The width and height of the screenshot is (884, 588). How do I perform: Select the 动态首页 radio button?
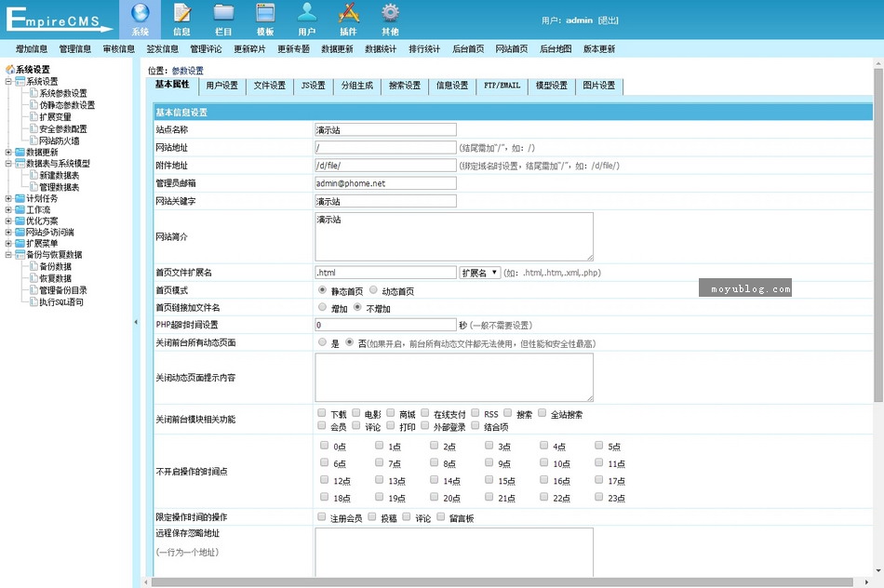tap(373, 289)
